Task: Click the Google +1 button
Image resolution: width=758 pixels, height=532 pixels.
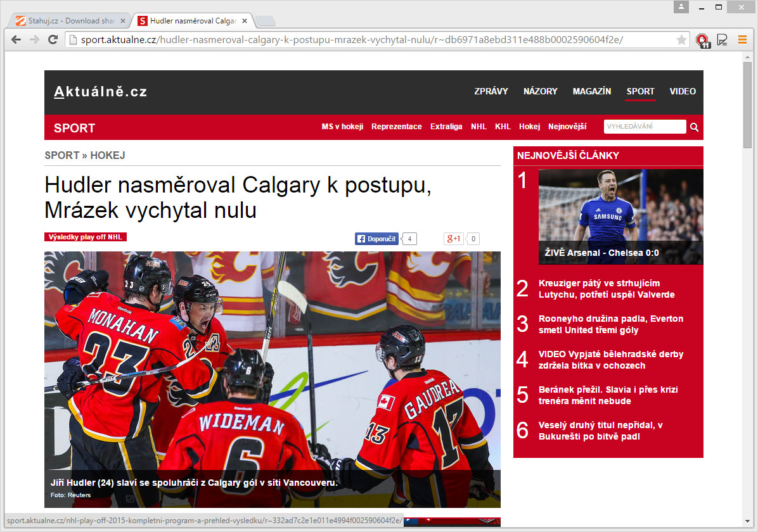Action: 453,239
